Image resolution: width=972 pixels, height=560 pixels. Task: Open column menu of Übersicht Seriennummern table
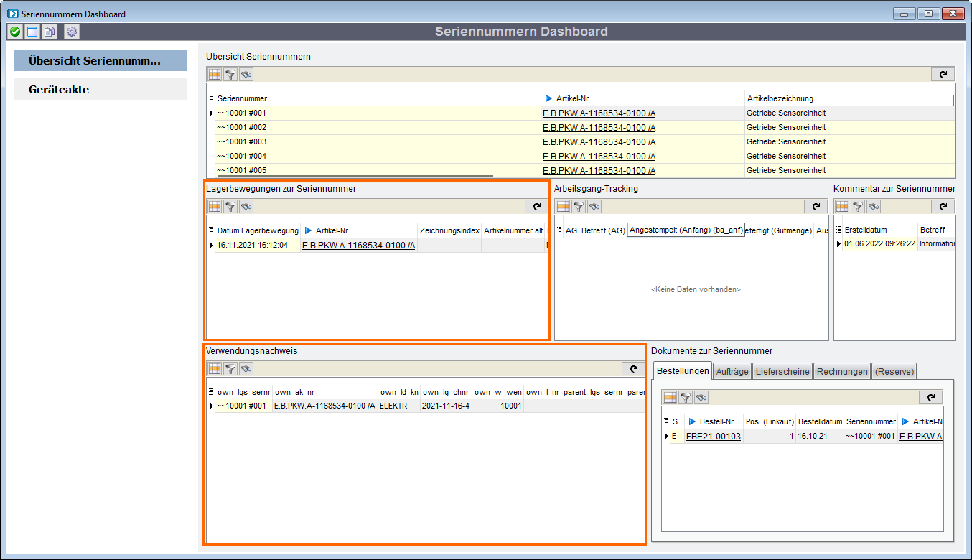point(211,98)
